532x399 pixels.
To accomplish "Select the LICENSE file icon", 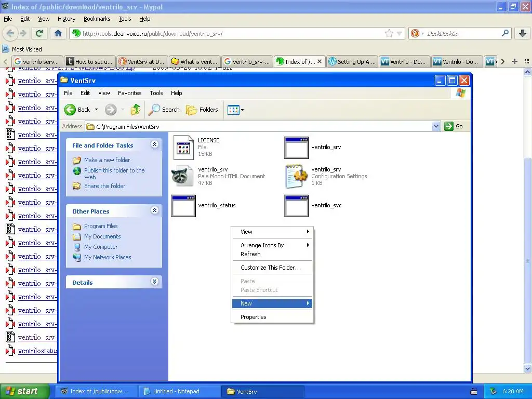I will coord(183,148).
